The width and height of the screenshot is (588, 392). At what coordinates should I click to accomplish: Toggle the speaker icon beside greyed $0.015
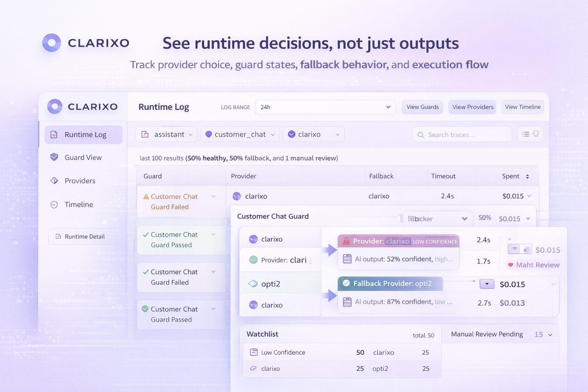coord(527,250)
